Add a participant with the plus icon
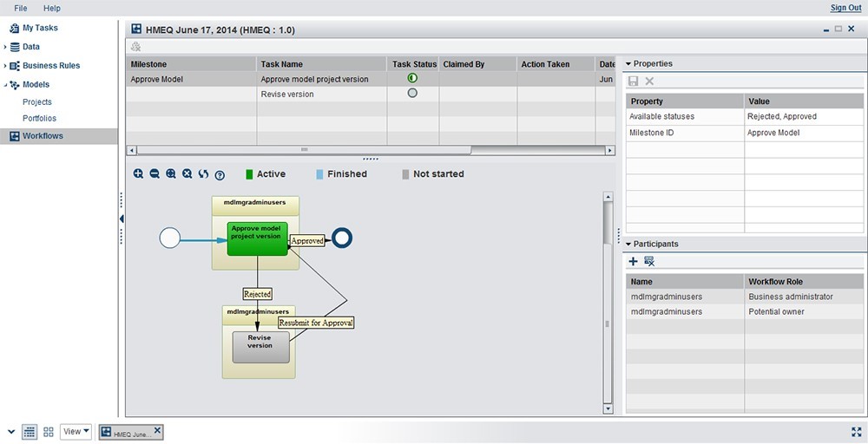Viewport: 868px width, 444px height. [633, 261]
